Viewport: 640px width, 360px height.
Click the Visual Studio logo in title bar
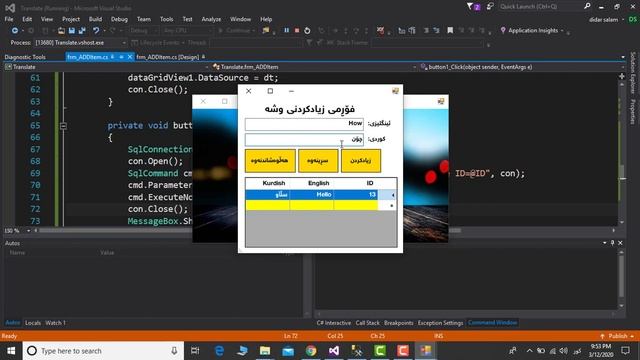point(10,7)
